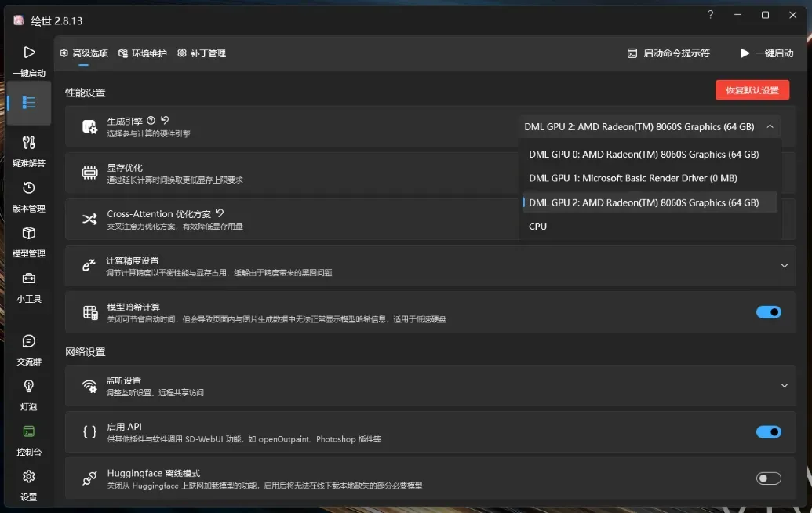Screen dimensions: 812x513
Task: Open 模型管理 cube icon
Action: 29,233
